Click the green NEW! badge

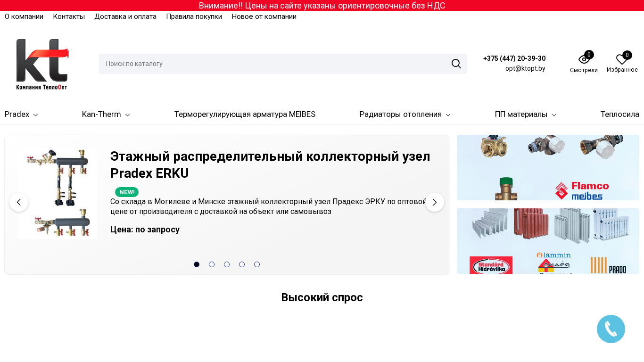(127, 192)
